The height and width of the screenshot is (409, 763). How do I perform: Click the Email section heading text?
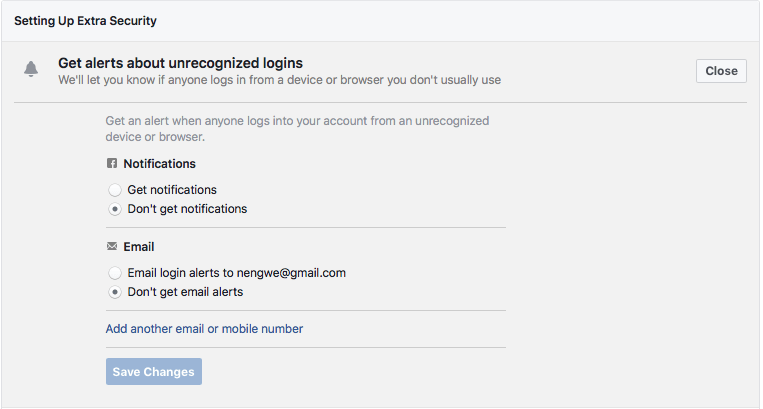[139, 247]
